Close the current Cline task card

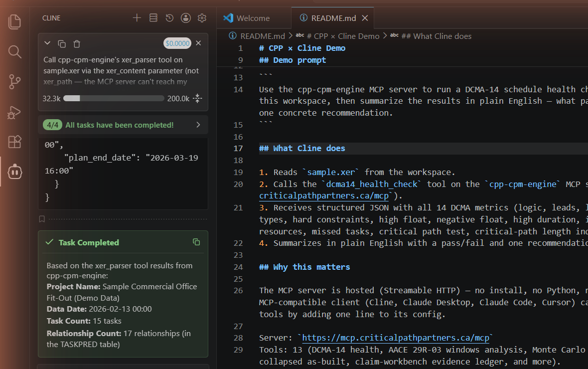198,43
